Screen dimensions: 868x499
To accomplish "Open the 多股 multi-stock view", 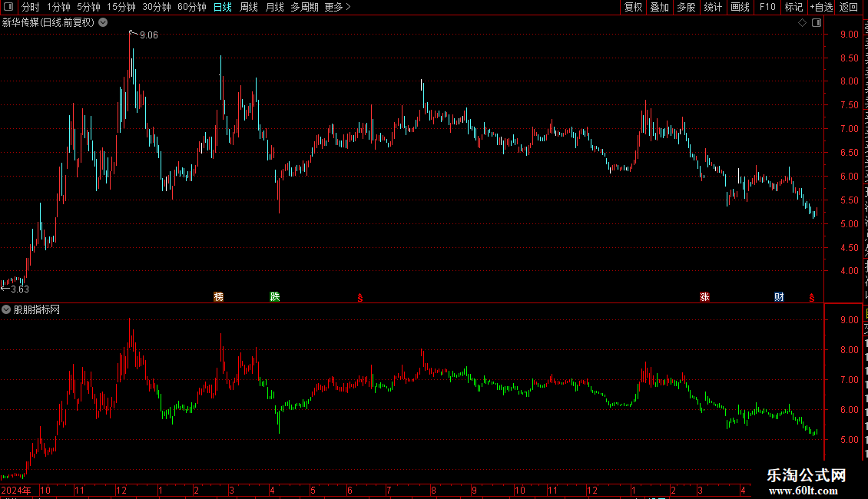I will point(686,7).
